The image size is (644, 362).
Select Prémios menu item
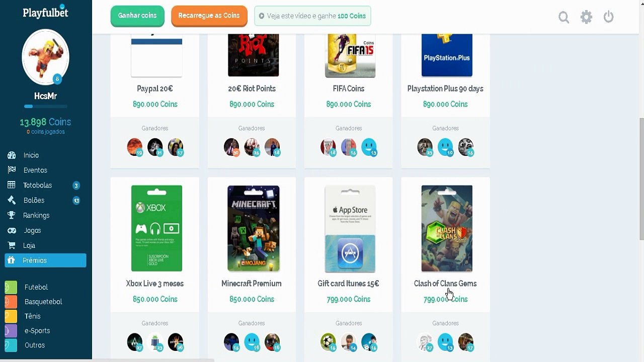46,260
